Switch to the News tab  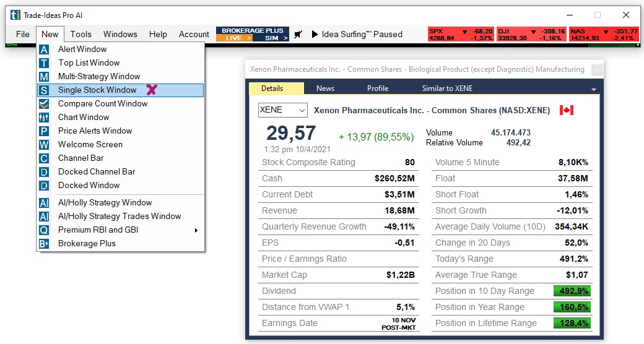tap(325, 88)
